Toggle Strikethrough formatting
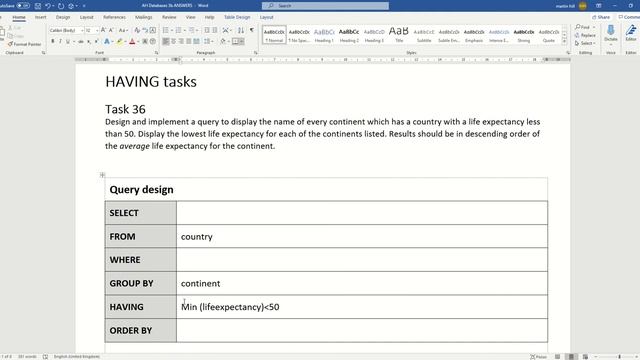This screenshot has width=640, height=360. [80, 41]
